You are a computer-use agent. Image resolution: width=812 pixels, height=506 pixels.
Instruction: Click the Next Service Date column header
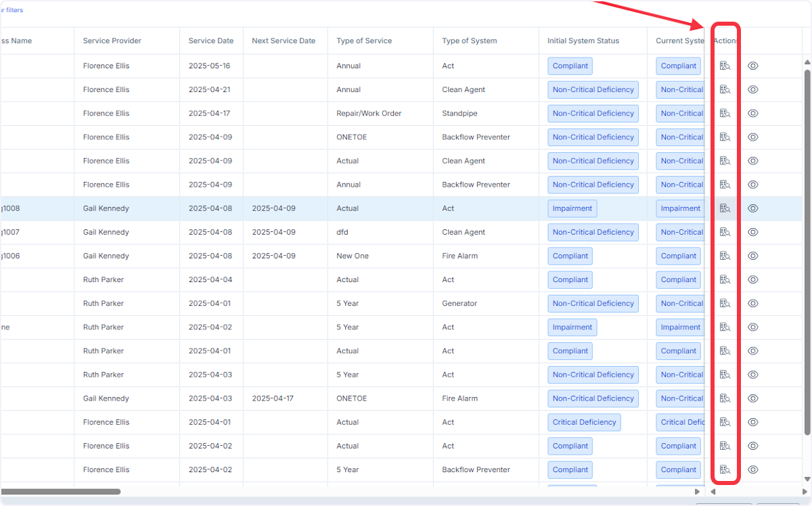pos(284,41)
